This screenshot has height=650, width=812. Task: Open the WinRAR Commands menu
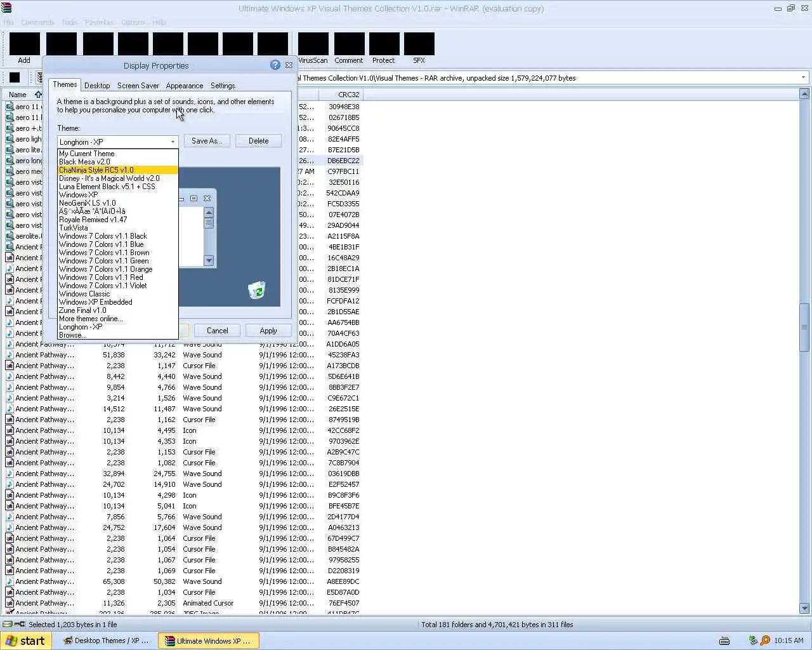[x=37, y=22]
